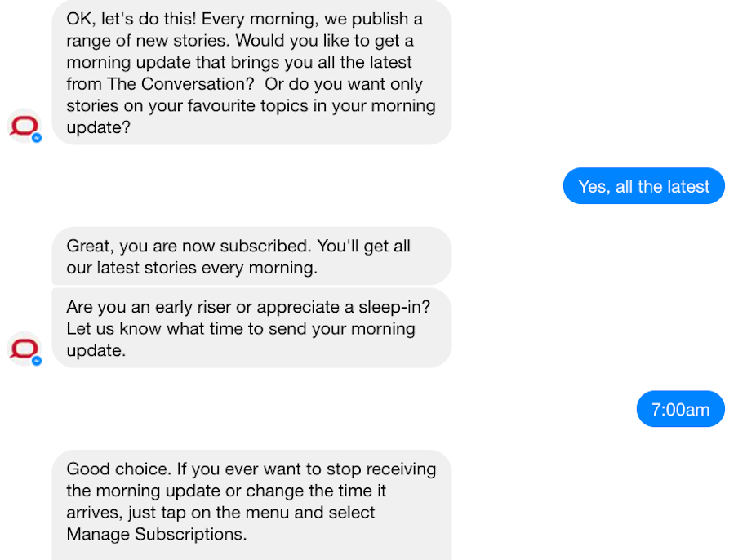Click The Conversation avatar beside the first message
This screenshot has height=560, width=756.
(24, 125)
